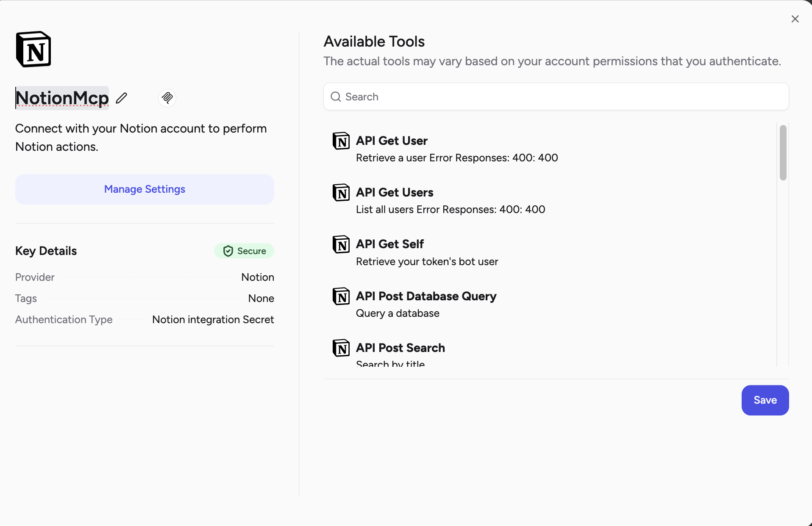The height and width of the screenshot is (526, 812).
Task: Click the Notion icon next to API Post Database Query
Action: click(341, 296)
